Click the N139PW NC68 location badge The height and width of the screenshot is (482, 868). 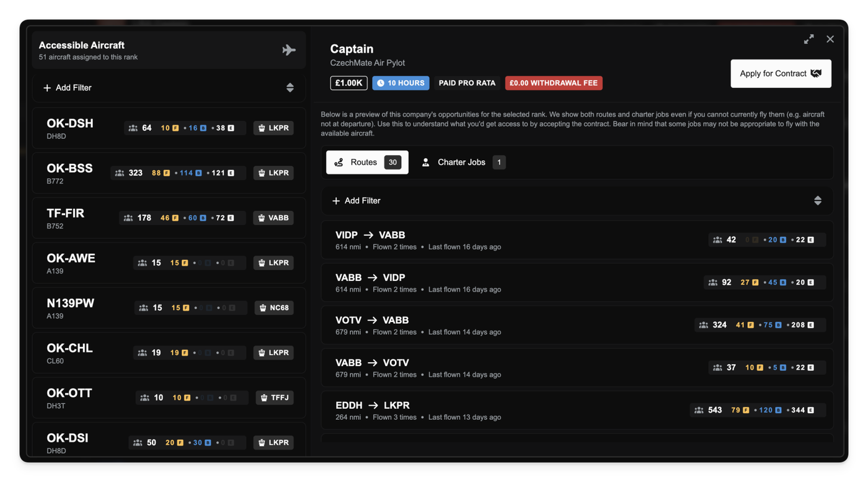pos(274,308)
